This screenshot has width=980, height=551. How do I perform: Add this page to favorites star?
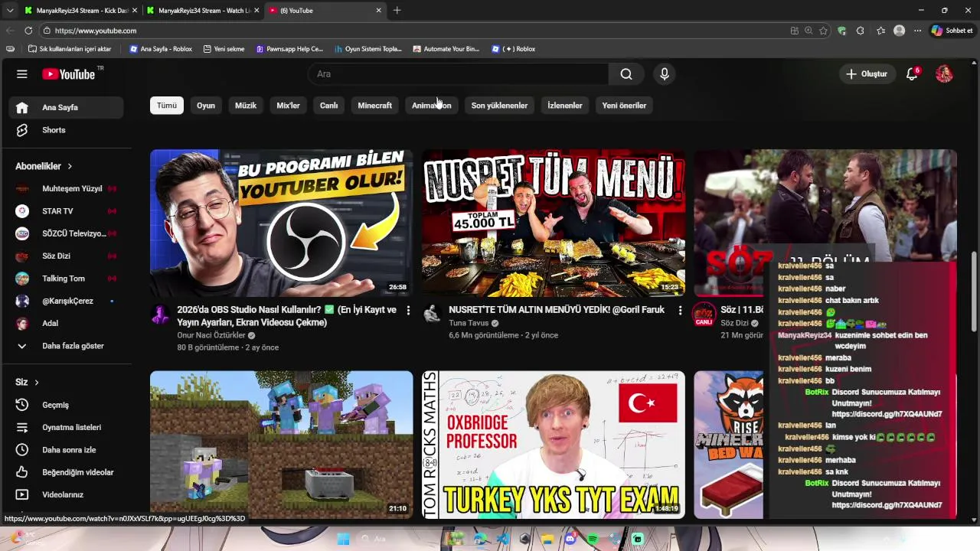[x=823, y=31]
